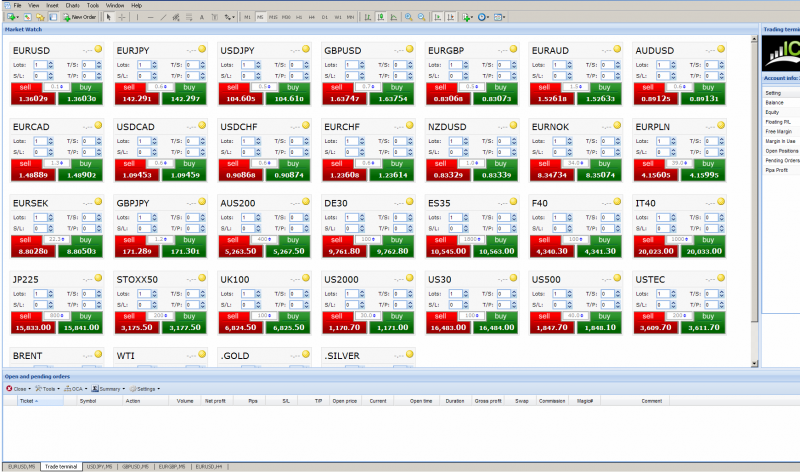The width and height of the screenshot is (800, 472).
Task: Activate M5 timeframe button
Action: [260, 17]
